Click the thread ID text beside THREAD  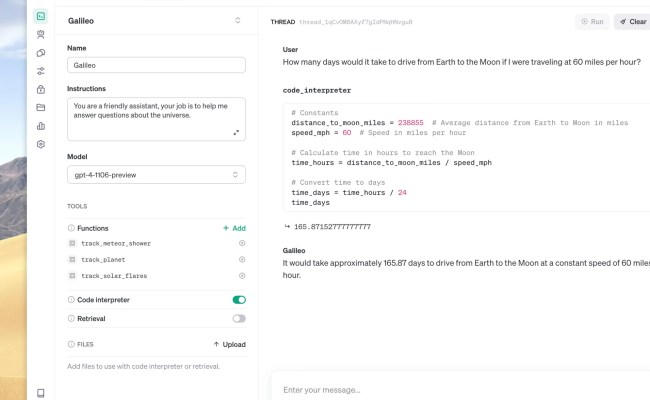pyautogui.click(x=356, y=22)
